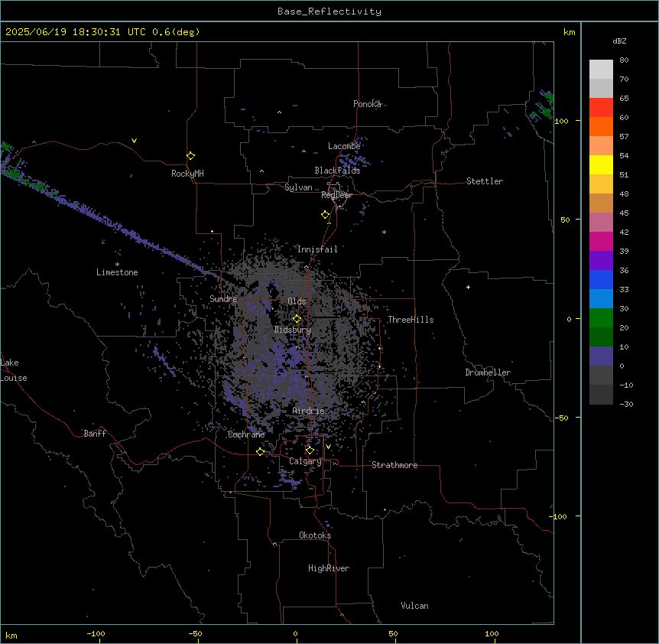Click the Calgary city label
Image resolution: width=659 pixels, height=644 pixels.
pyautogui.click(x=305, y=461)
